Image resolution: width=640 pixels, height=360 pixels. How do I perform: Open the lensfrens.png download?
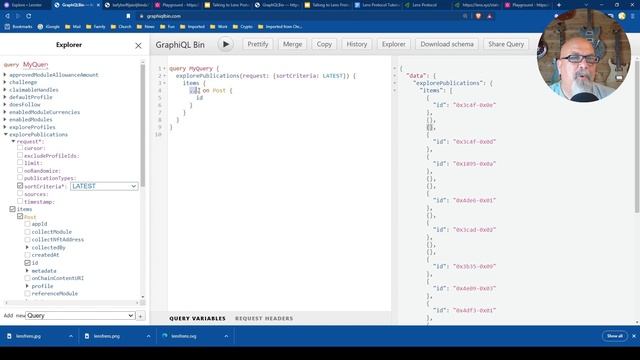[106, 336]
